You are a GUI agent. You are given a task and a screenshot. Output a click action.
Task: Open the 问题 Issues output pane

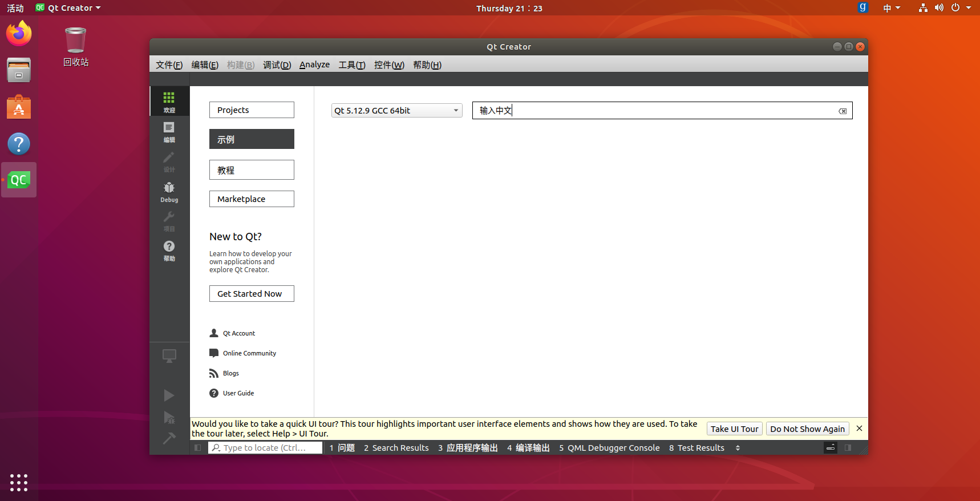(x=342, y=448)
